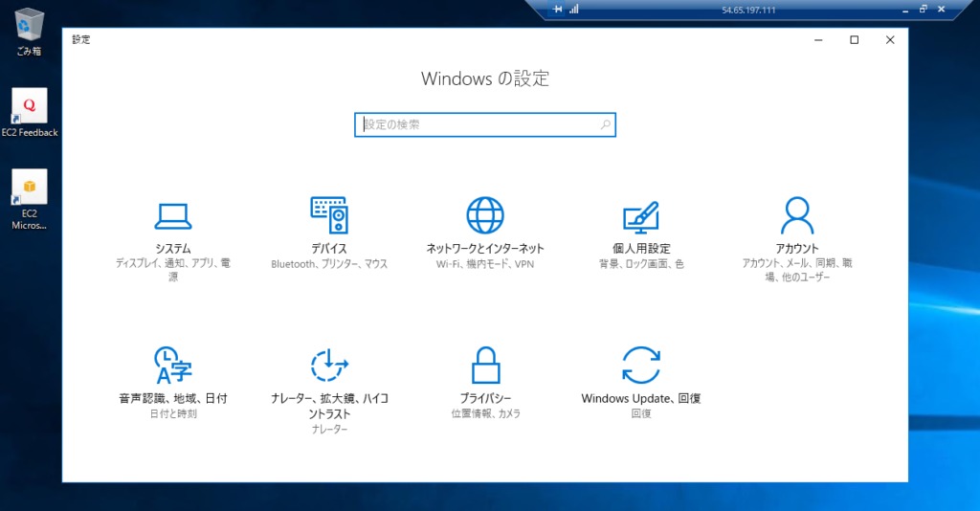Click the pin icon on the remote connection bar
The height and width of the screenshot is (511, 980).
558,10
